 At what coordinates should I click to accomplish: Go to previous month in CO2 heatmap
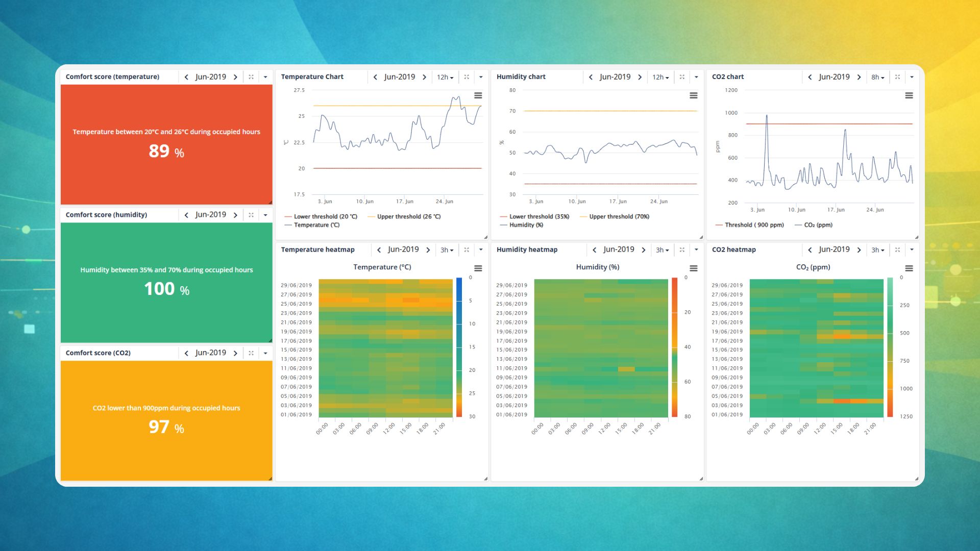tap(810, 250)
